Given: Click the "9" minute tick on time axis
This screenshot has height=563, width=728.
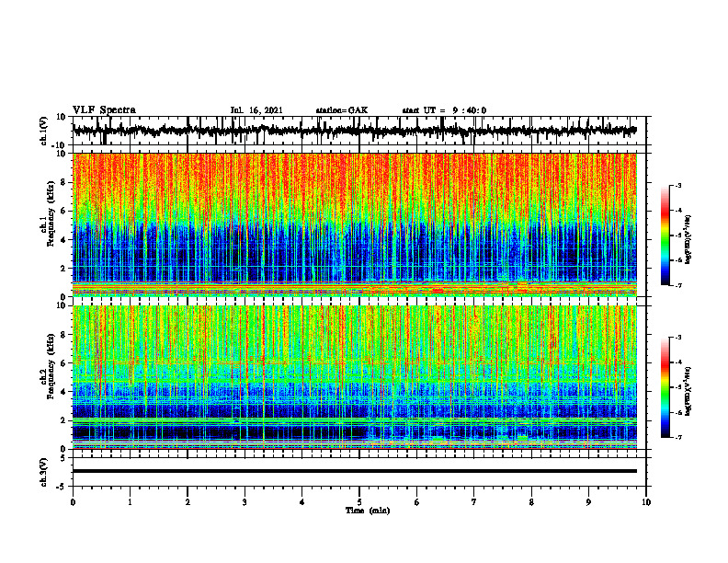Looking at the screenshot, I should point(588,502).
